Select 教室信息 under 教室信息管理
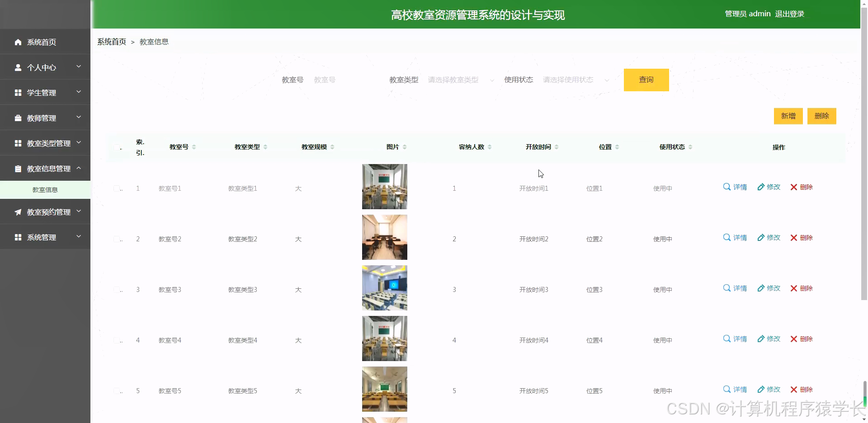 [45, 189]
